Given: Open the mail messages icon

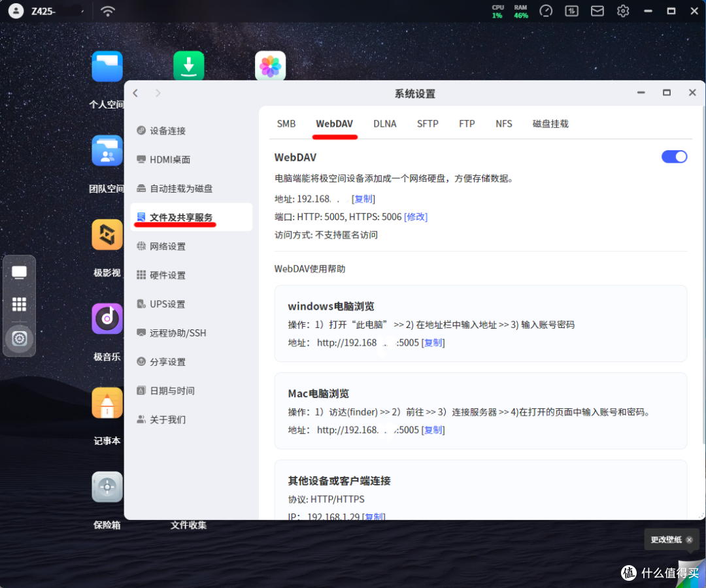Looking at the screenshot, I should click(597, 11).
